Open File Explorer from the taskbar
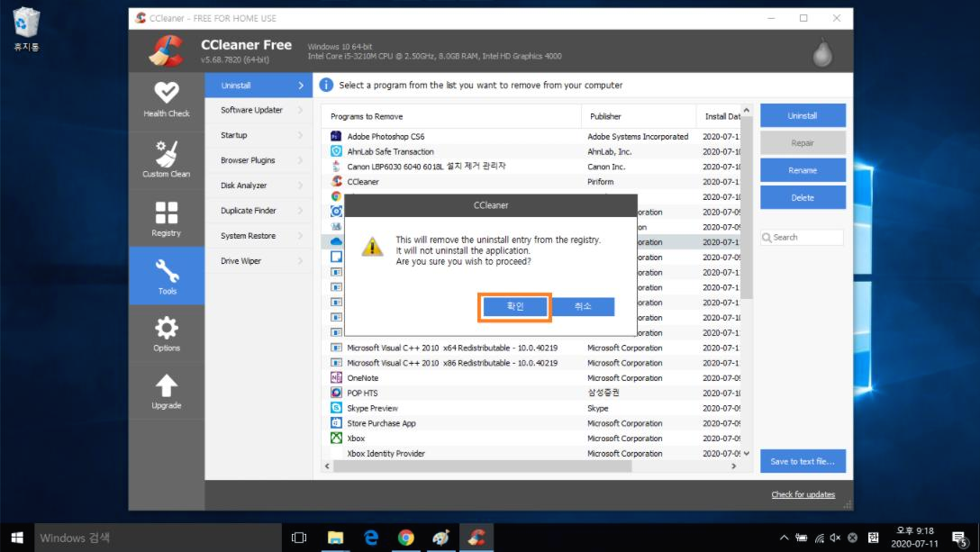The height and width of the screenshot is (552, 980). pos(336,538)
